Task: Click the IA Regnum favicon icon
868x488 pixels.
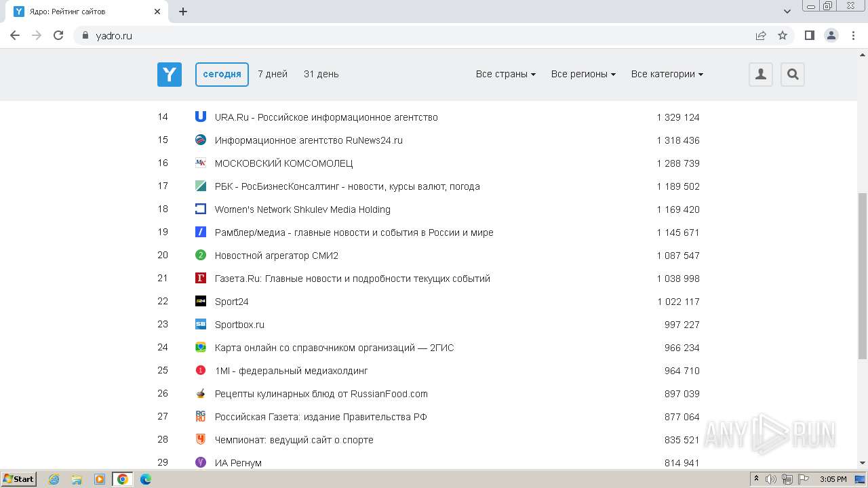Action: coord(201,462)
